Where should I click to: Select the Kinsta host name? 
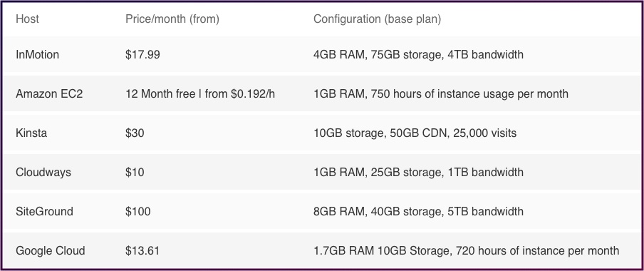[31, 133]
